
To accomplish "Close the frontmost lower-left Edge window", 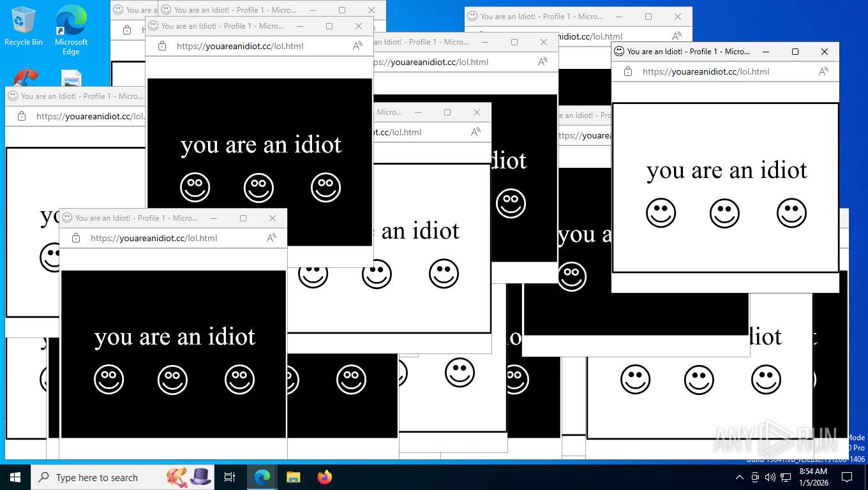I will [x=273, y=218].
